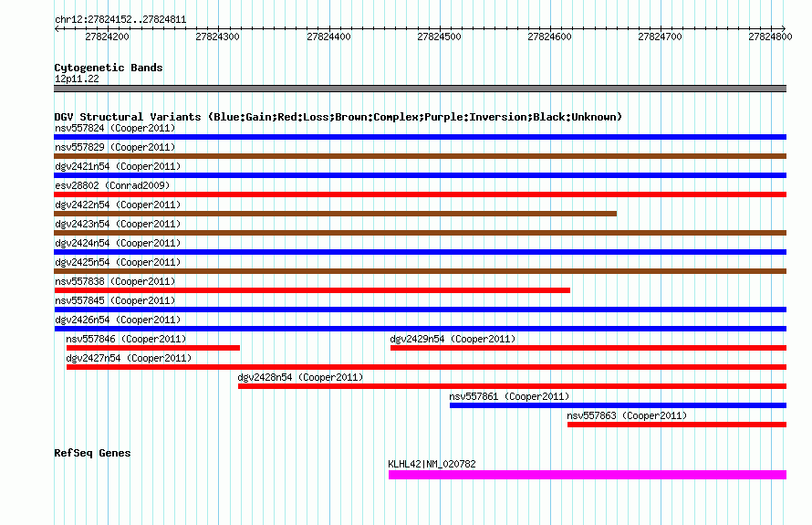Viewport: 812px width, 525px height.
Task: Open the dgv2427n54 (Cooper2011) label
Action: pyautogui.click(x=129, y=358)
